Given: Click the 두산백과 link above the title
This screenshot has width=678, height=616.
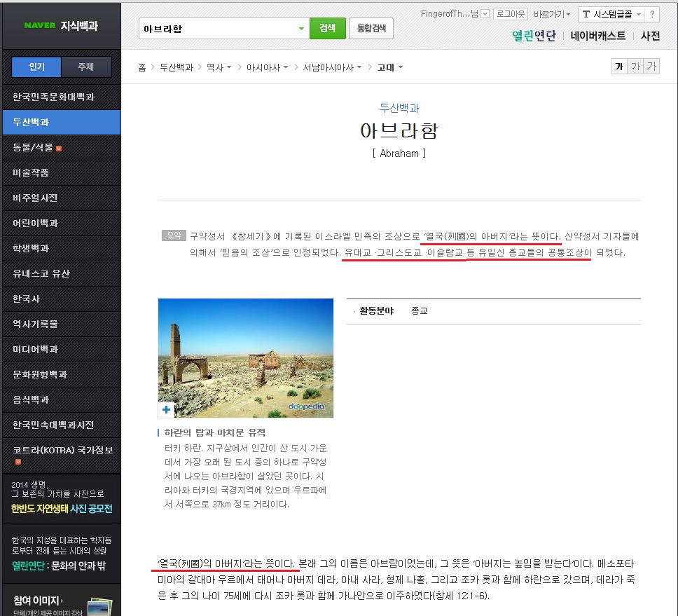Looking at the screenshot, I should coord(399,108).
